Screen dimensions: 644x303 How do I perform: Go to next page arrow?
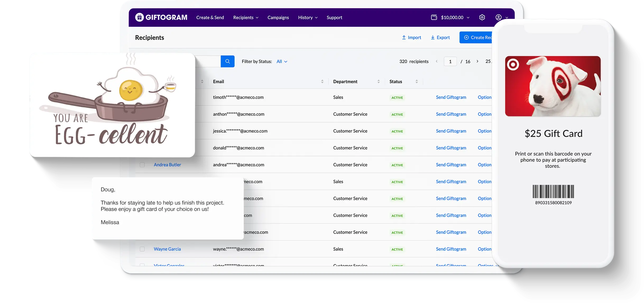477,61
